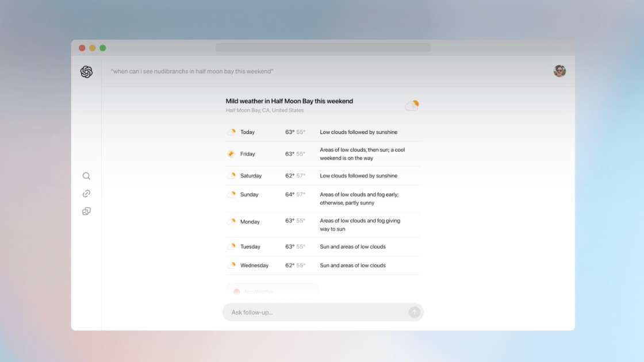The image size is (644, 362).
Task: Click Wednesday's 'Sun and areas of low clouds' description
Action: click(x=353, y=265)
